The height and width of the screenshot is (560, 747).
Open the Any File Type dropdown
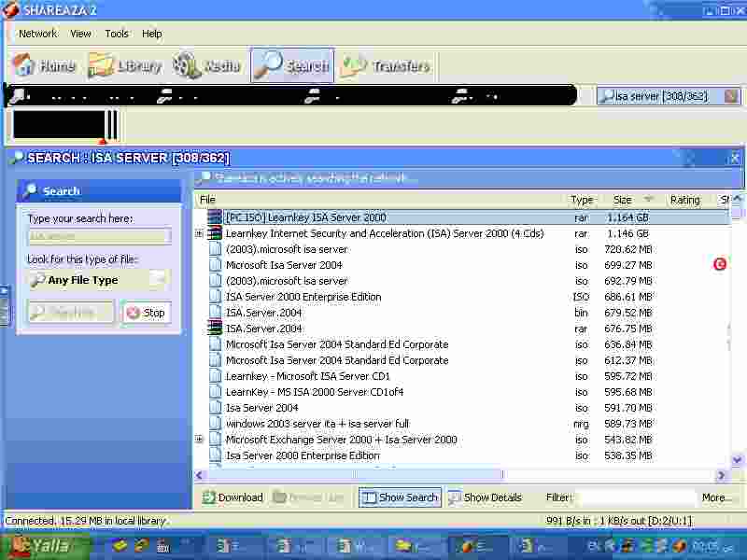coord(99,280)
